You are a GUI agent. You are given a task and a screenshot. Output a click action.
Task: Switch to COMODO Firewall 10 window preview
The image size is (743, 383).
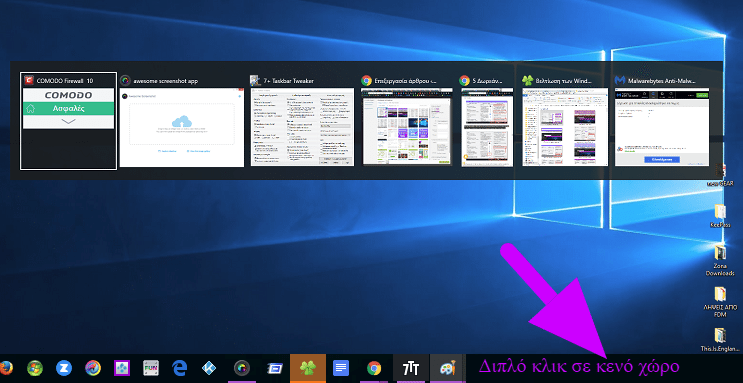tap(68, 120)
